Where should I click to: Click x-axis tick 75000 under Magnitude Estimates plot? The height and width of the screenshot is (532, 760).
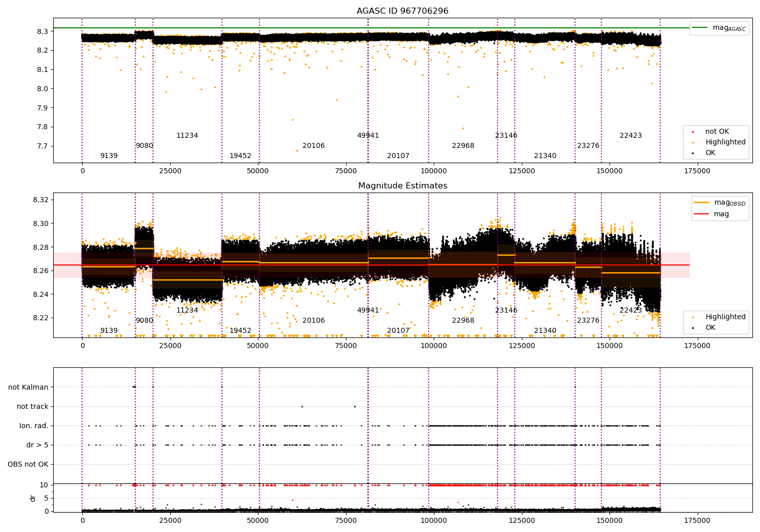pyautogui.click(x=346, y=346)
